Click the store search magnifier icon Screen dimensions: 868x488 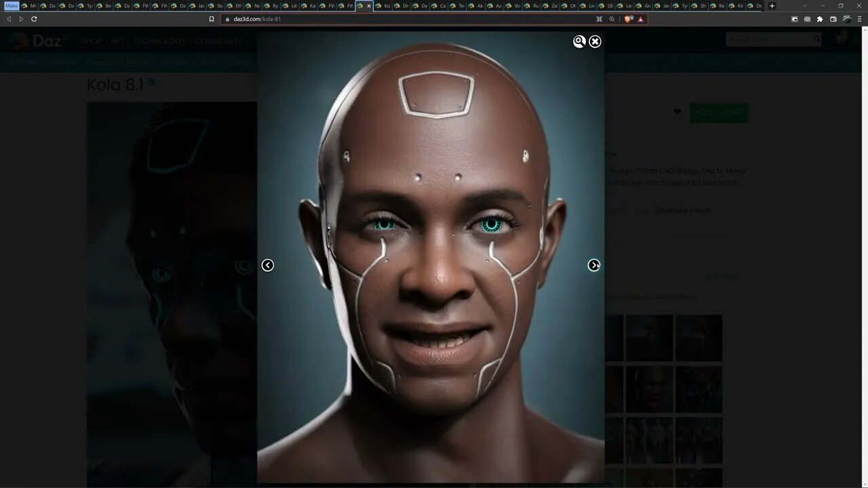point(816,39)
